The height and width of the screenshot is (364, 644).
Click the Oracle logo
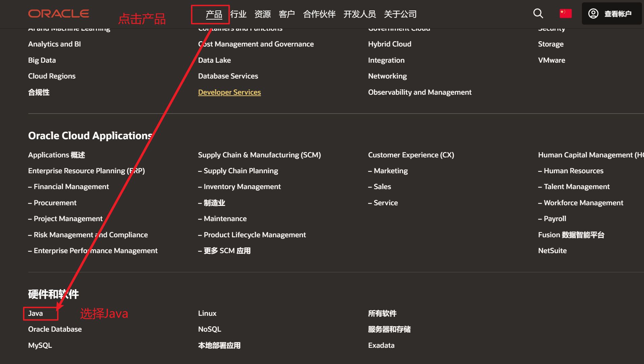coord(59,13)
